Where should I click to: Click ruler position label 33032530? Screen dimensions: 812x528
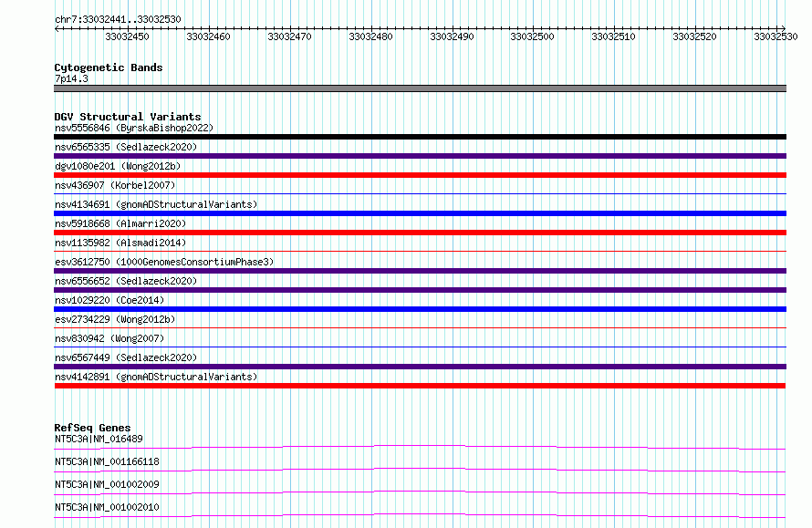pos(776,36)
